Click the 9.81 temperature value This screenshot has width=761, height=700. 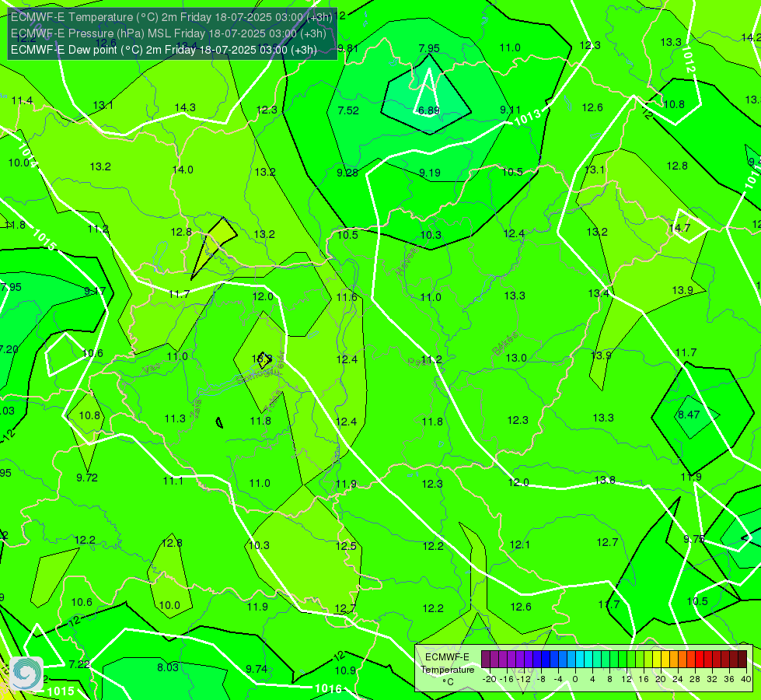coord(347,48)
